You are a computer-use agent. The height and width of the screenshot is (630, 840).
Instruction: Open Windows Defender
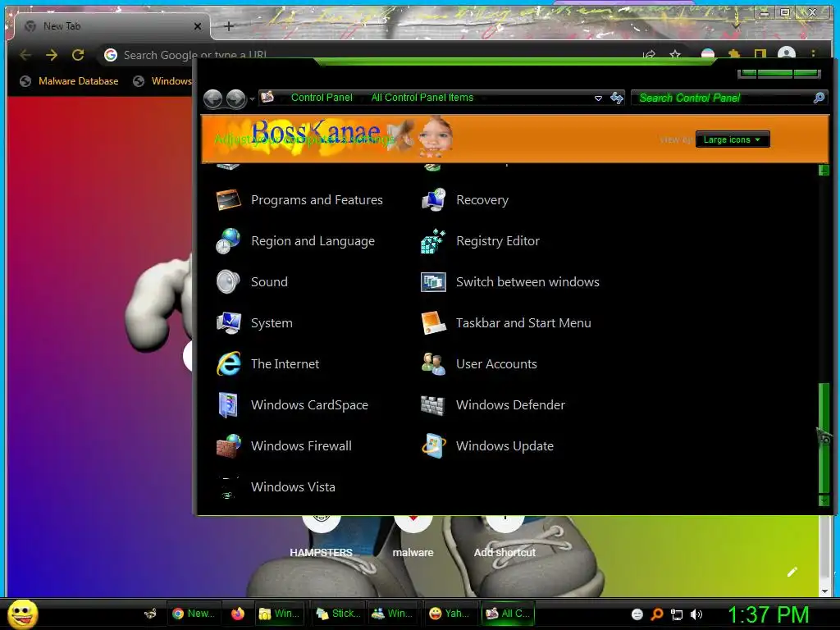coord(493,405)
